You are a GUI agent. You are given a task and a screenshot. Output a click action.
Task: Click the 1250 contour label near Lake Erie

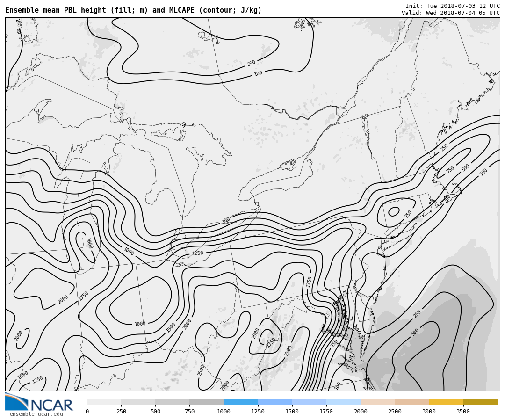coord(197,253)
